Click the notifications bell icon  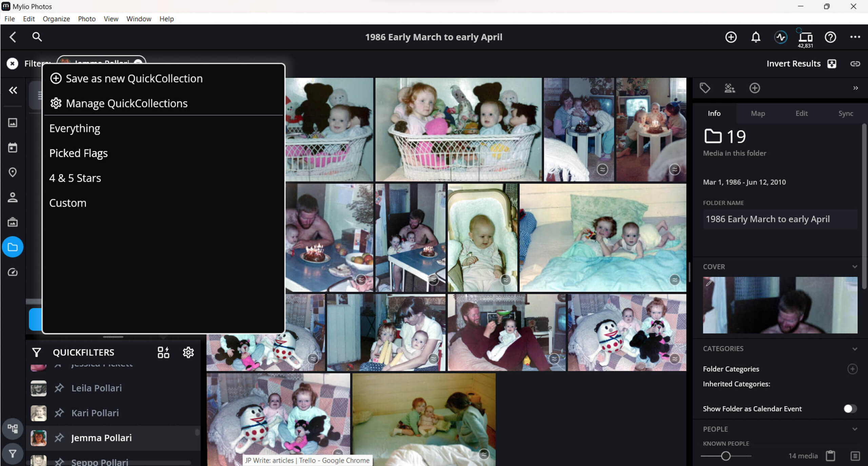click(x=755, y=37)
